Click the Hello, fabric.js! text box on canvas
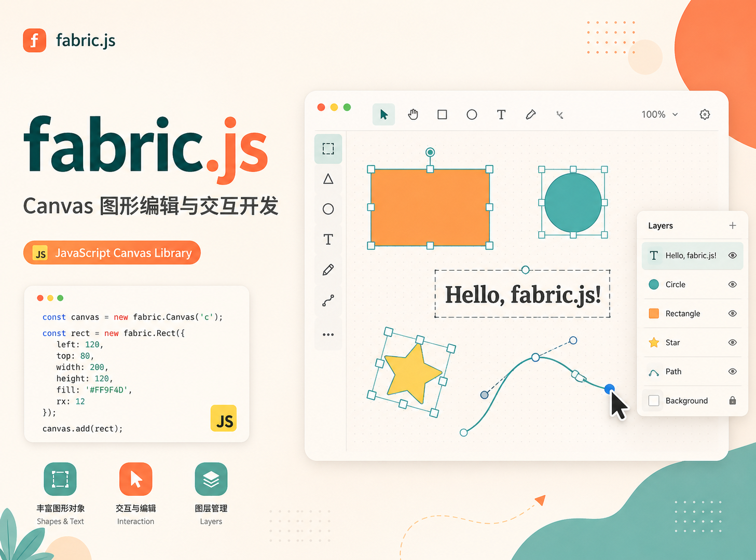756x560 pixels. click(523, 294)
